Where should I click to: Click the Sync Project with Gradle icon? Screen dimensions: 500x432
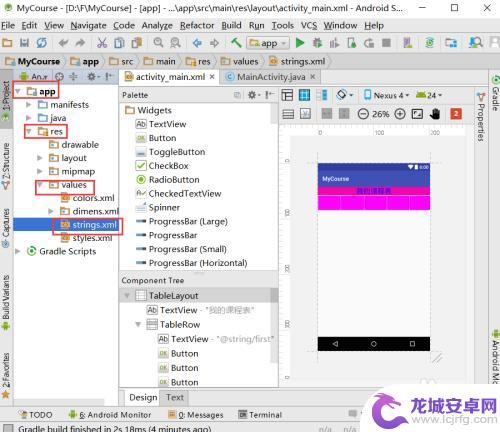429,43
